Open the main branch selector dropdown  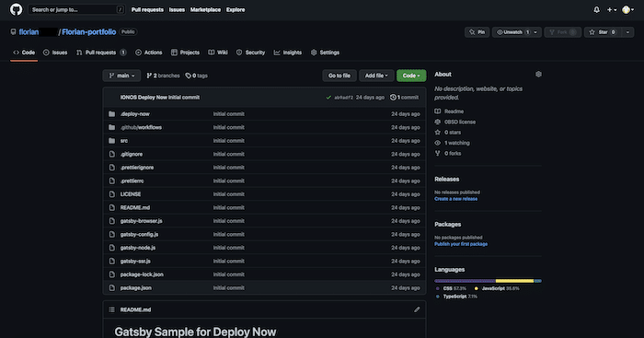click(x=121, y=76)
